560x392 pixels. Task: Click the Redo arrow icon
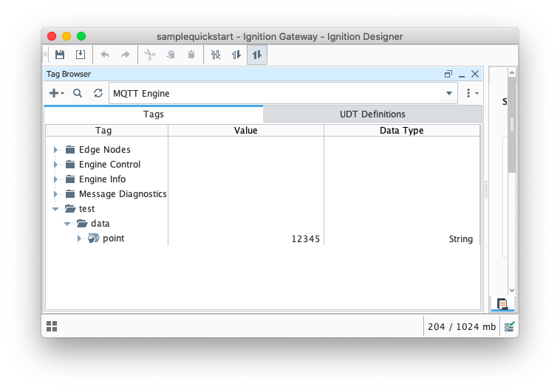pyautogui.click(x=126, y=55)
